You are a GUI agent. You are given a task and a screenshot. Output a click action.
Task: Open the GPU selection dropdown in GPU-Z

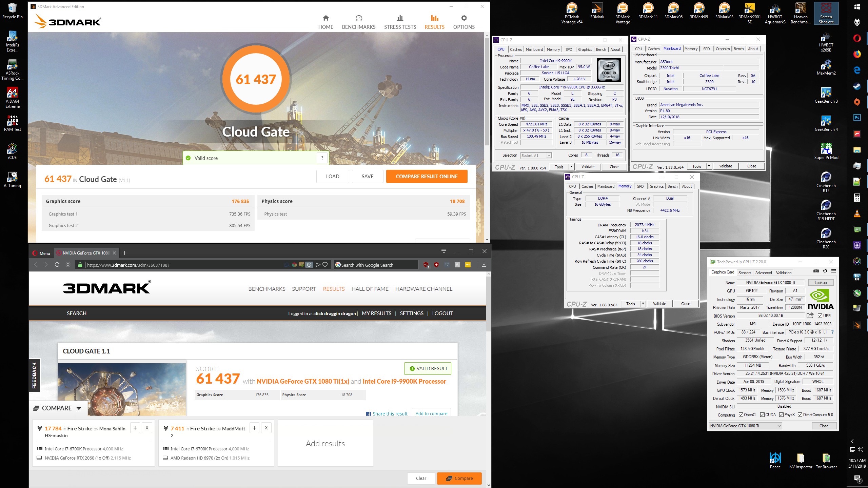point(745,426)
